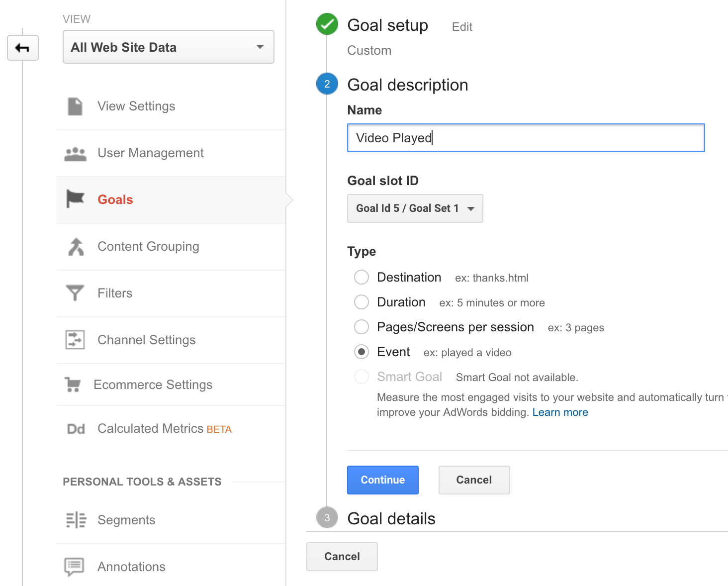Click the Channel Settings icon
This screenshot has height=586, width=728.
click(75, 340)
